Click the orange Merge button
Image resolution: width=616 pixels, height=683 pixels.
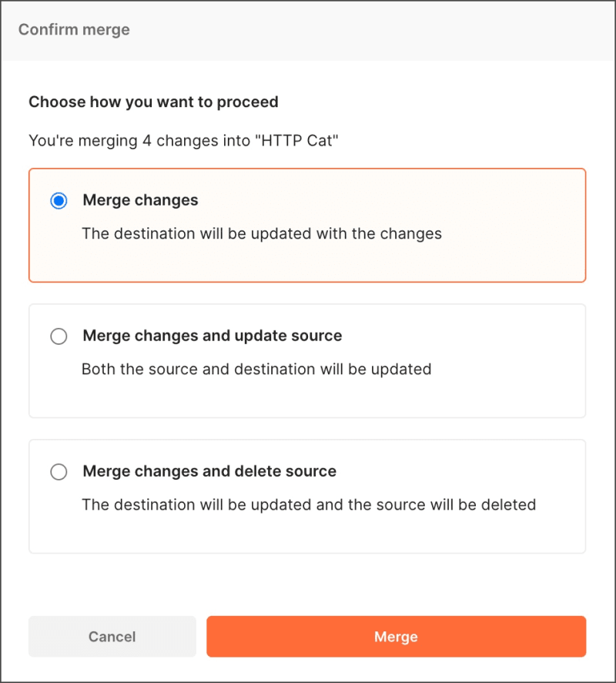click(396, 637)
